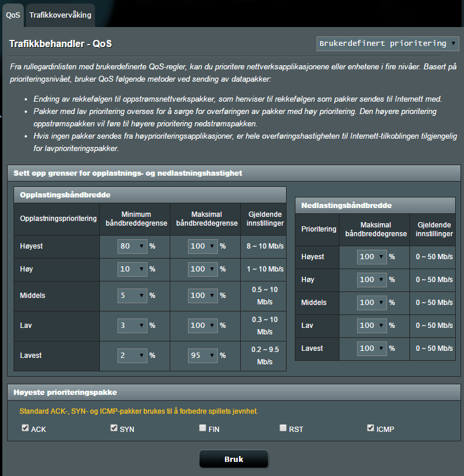Click the Opplastningsprioritering column header
The height and width of the screenshot is (476, 464).
click(58, 219)
